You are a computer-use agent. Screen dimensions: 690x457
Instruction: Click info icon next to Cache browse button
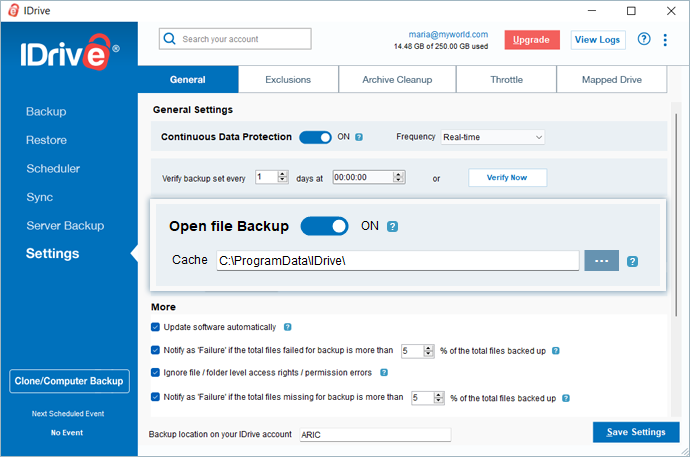coord(632,261)
